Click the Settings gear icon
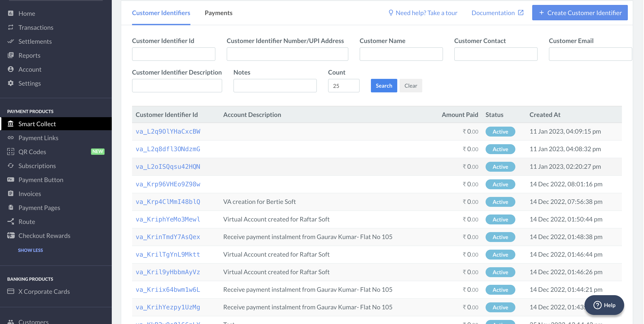 point(11,83)
